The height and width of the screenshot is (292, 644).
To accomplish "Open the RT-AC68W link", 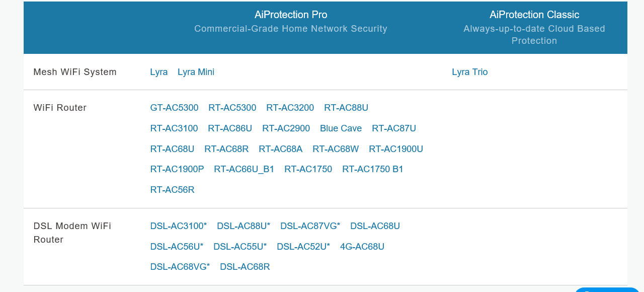I will (336, 149).
